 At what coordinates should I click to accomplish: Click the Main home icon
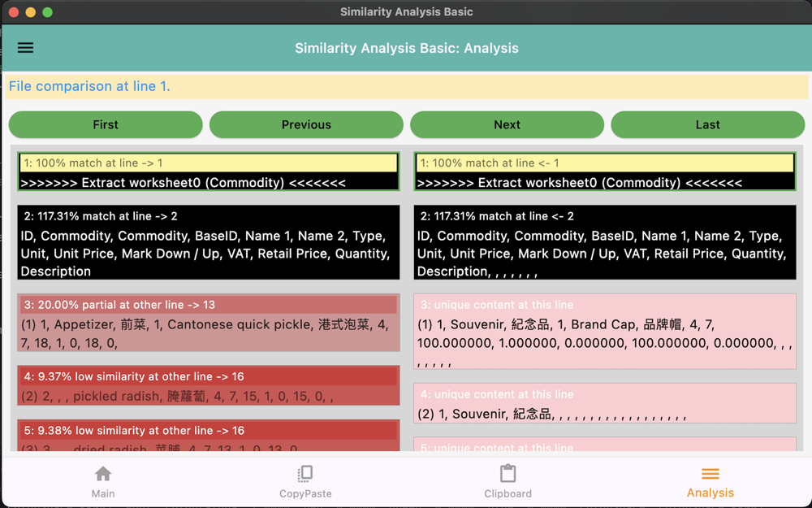(103, 474)
